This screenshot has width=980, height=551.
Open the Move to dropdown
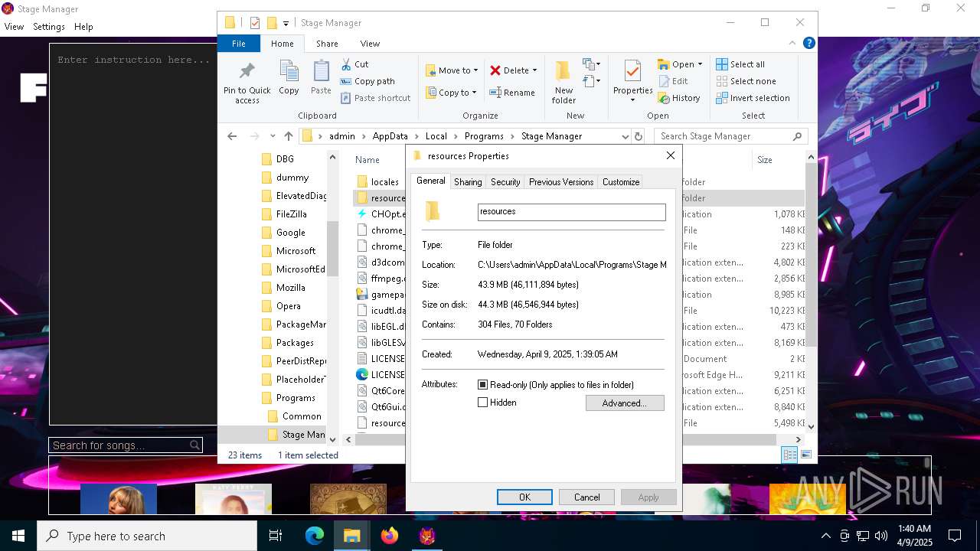(x=452, y=70)
